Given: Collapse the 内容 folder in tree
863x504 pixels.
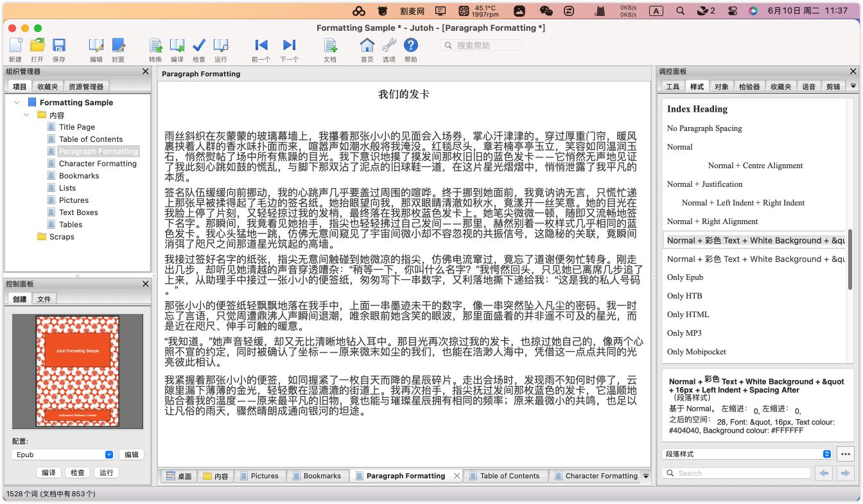Looking at the screenshot, I should (26, 115).
